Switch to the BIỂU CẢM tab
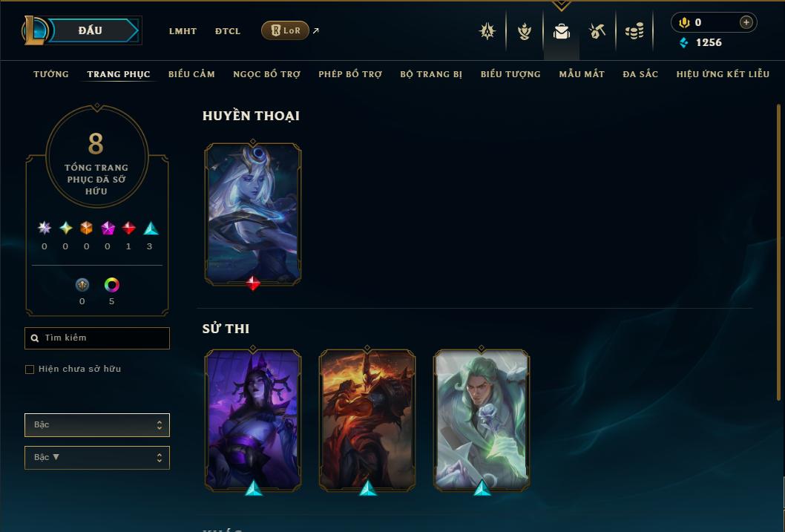The height and width of the screenshot is (532, 785). (191, 74)
